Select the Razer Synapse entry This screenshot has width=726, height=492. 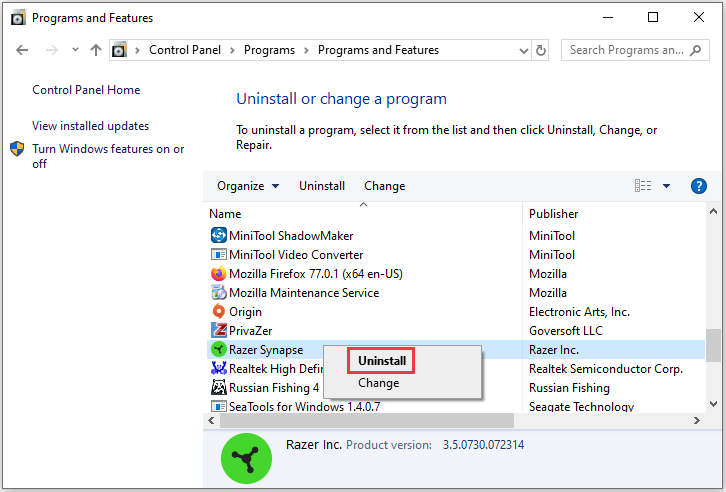[x=266, y=349]
